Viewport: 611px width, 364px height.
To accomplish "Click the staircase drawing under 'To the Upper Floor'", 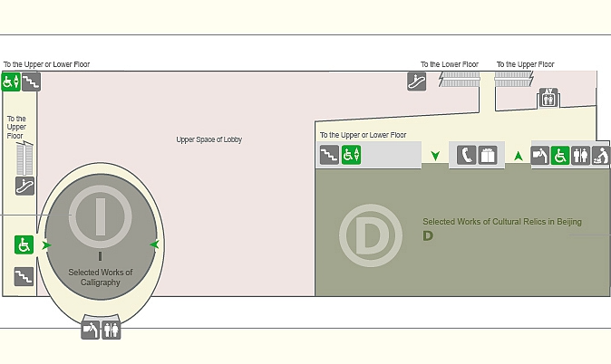I will (x=514, y=80).
